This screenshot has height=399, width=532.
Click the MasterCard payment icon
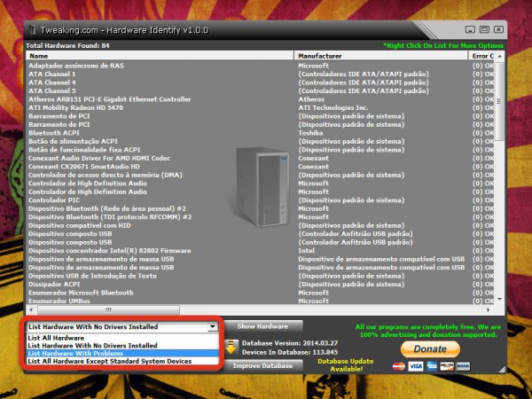pos(399,366)
